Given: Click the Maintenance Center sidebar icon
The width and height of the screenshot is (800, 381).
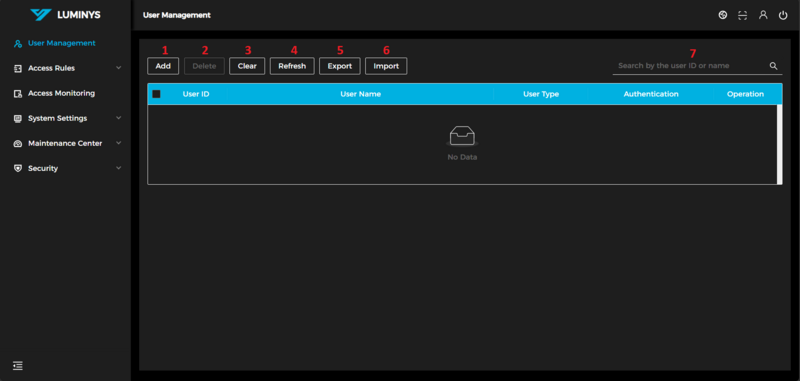Looking at the screenshot, I should point(18,143).
